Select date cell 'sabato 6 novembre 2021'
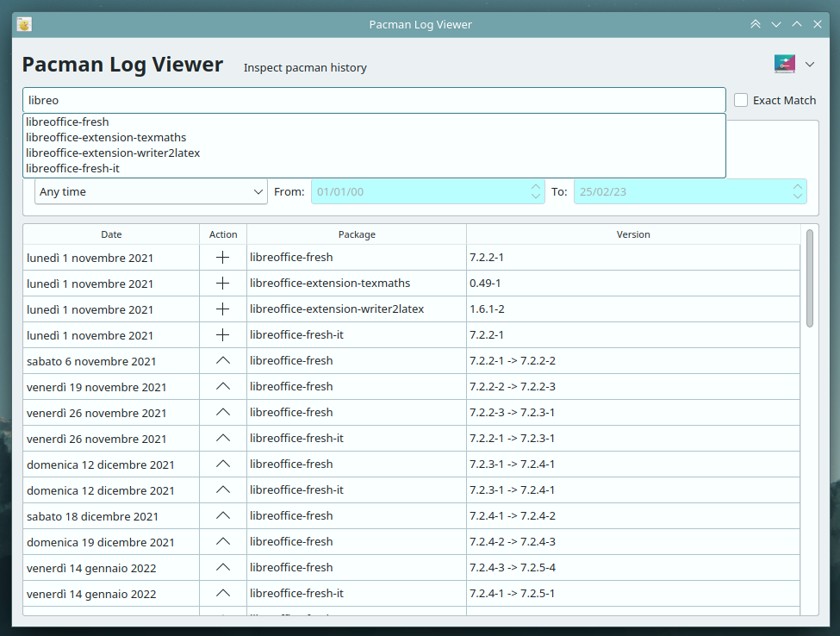 pos(111,361)
